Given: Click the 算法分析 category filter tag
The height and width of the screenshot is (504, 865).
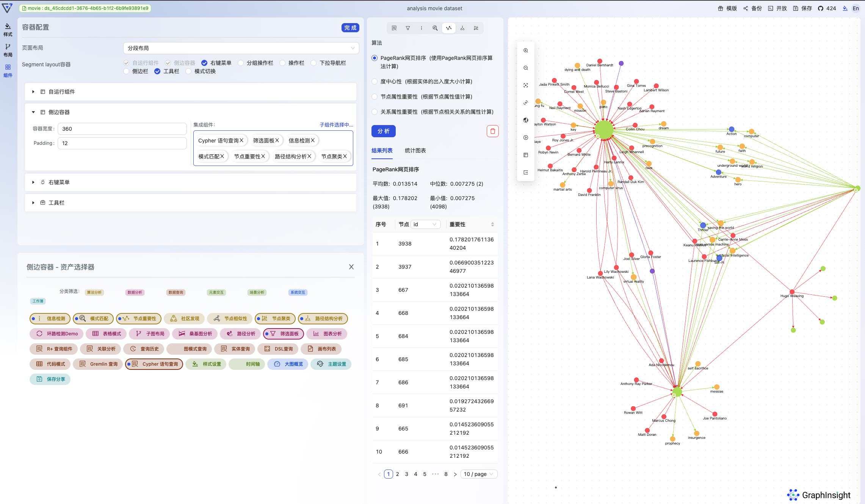Looking at the screenshot, I should tap(94, 292).
